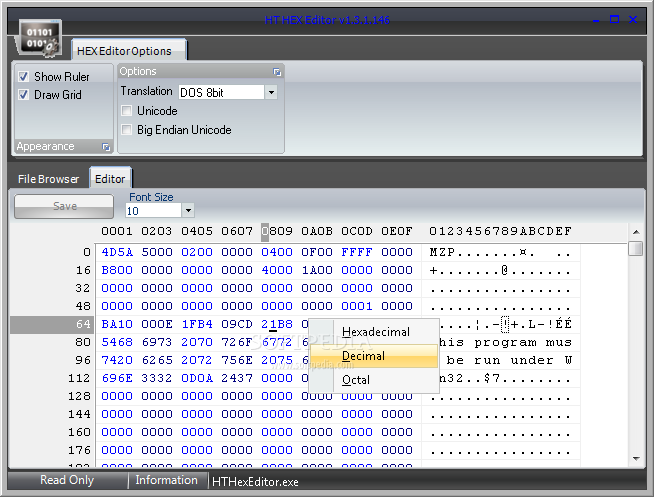
Task: Click the vertical scrollbar thumb
Action: [x=636, y=248]
